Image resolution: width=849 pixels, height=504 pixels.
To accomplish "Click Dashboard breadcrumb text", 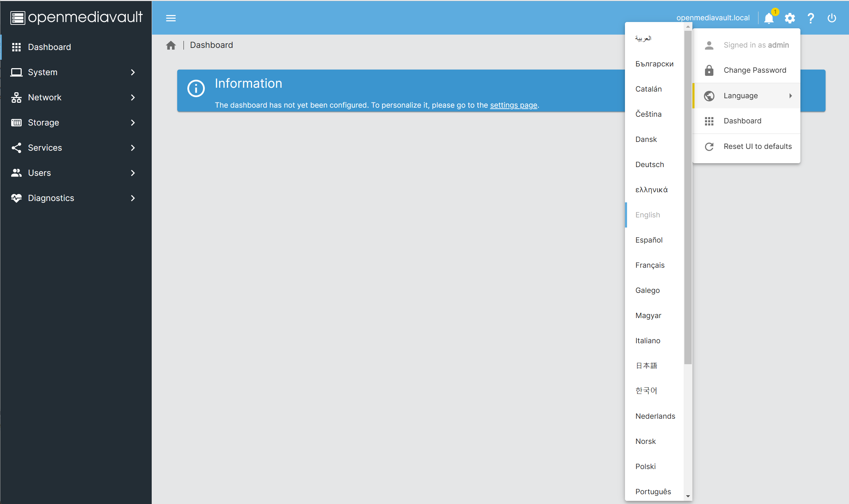I will (211, 45).
